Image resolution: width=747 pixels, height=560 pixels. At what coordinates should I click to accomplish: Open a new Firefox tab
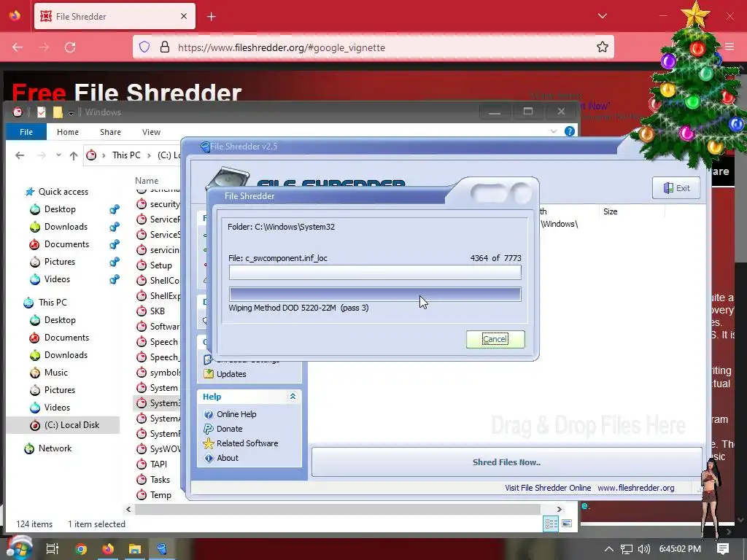pyautogui.click(x=211, y=17)
